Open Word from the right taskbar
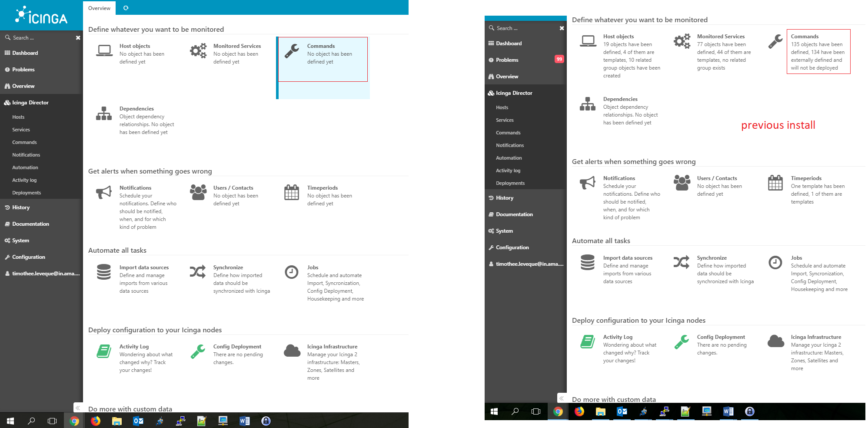Image resolution: width=868 pixels, height=428 pixels. click(x=728, y=411)
